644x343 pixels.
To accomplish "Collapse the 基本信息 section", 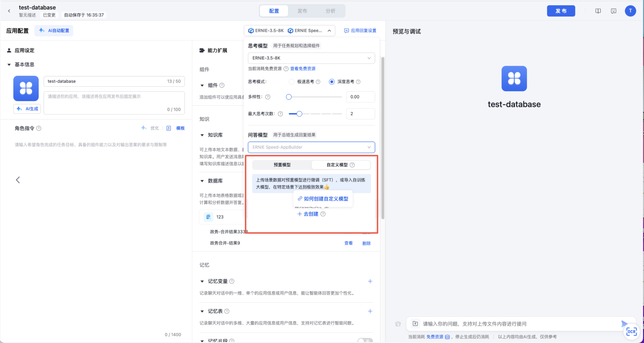I will 9,65.
